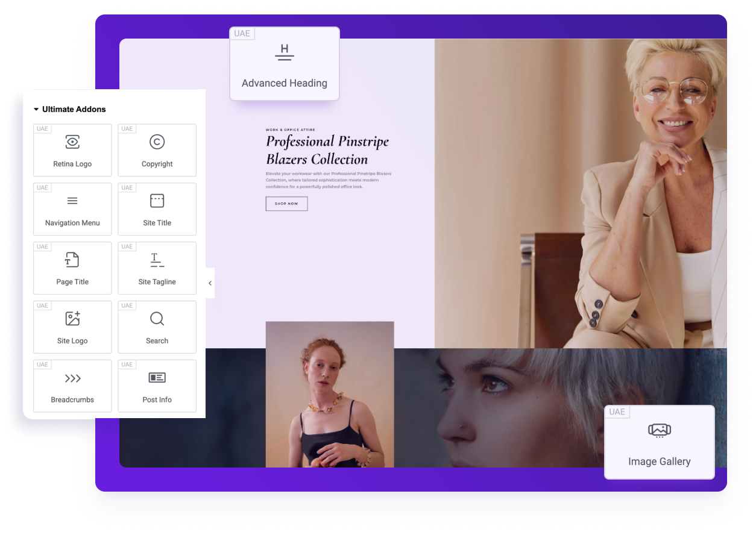Image resolution: width=756 pixels, height=535 pixels.
Task: Select the Page Title widget icon
Action: pyautogui.click(x=72, y=260)
